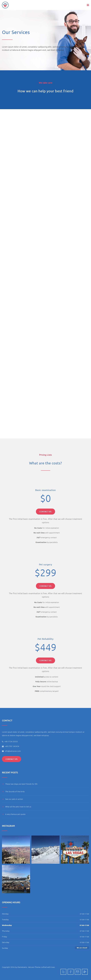Click the phone icon beside +49 1234 55555

click(3, 741)
